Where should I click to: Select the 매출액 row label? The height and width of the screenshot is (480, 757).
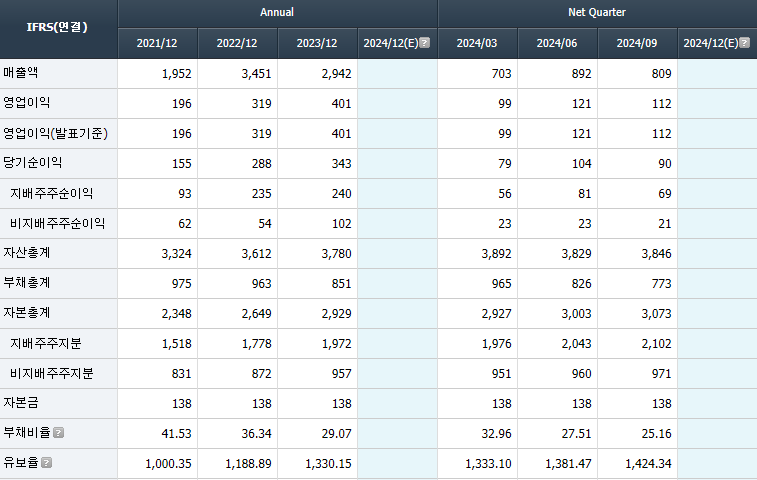pos(21,73)
